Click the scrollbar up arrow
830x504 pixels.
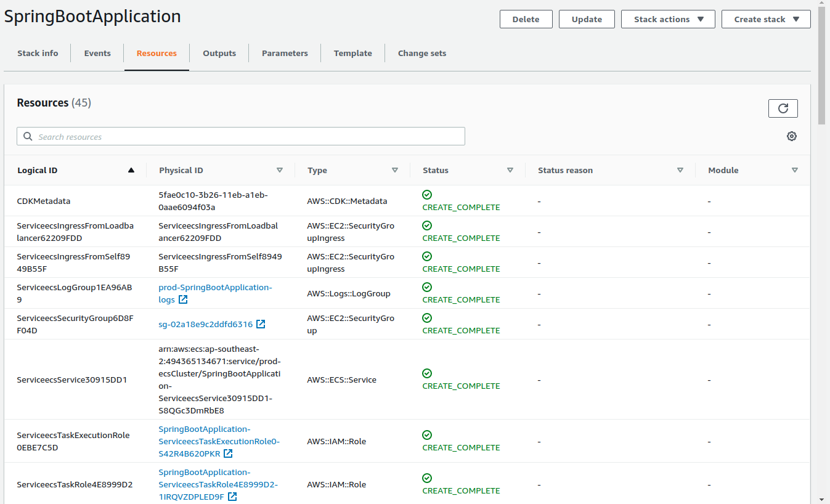822,4
